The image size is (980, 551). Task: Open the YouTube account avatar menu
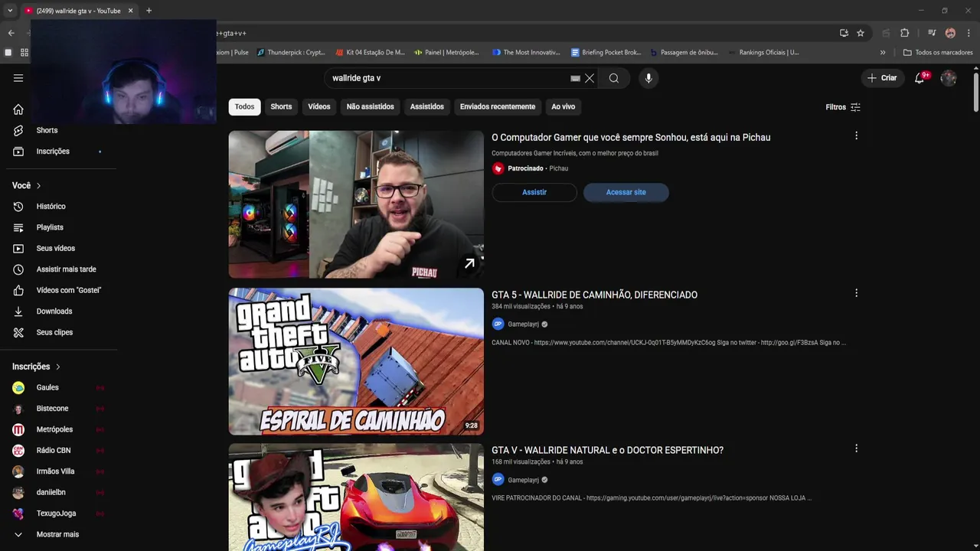(949, 78)
